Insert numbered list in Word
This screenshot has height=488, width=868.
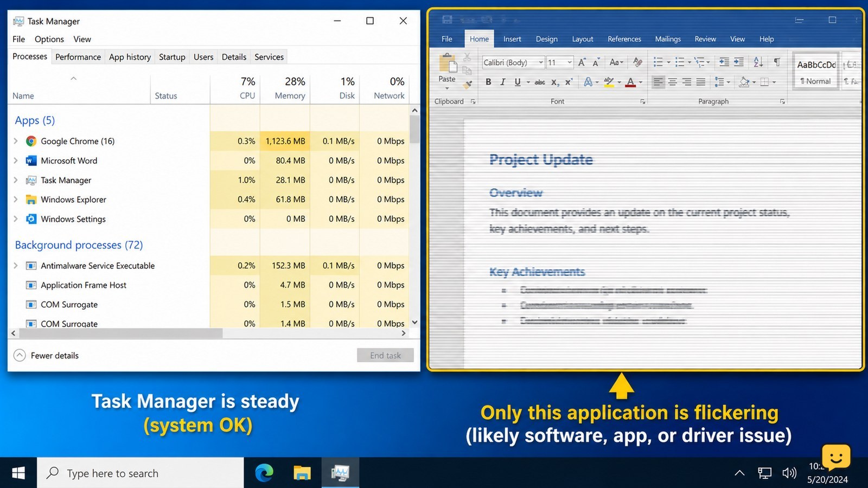(679, 62)
